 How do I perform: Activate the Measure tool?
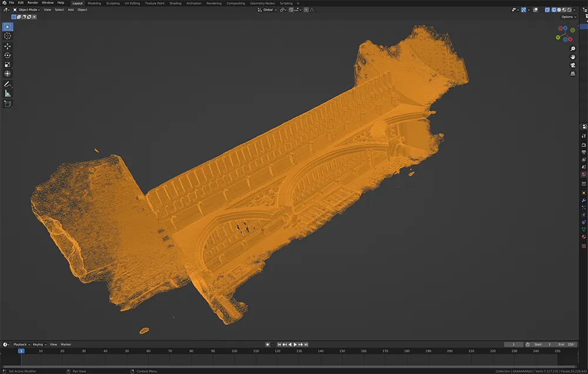[8, 93]
